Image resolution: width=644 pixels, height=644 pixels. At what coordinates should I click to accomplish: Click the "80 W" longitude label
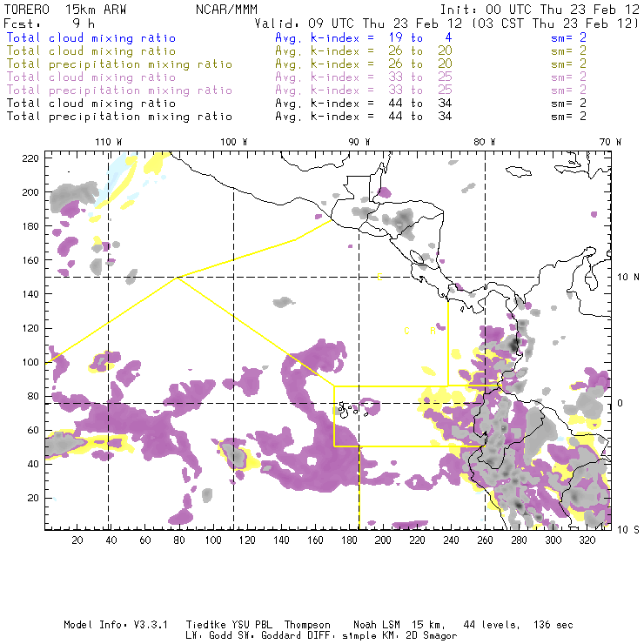click(x=485, y=142)
